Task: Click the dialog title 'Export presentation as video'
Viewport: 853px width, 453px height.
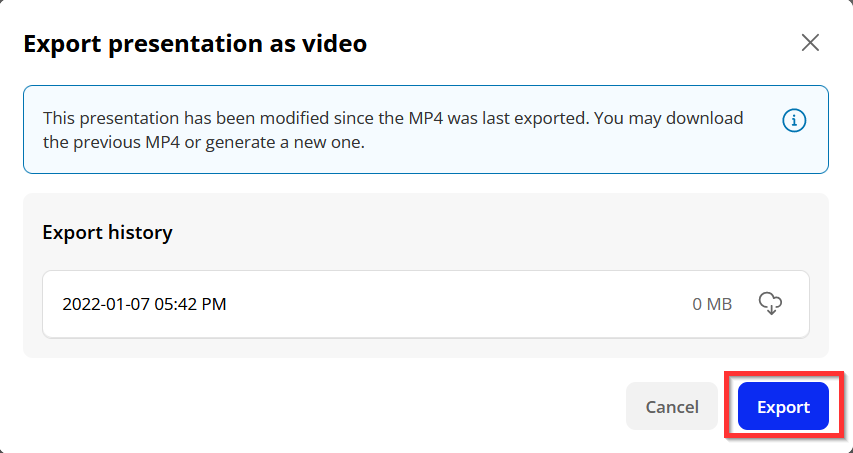Action: [x=195, y=44]
